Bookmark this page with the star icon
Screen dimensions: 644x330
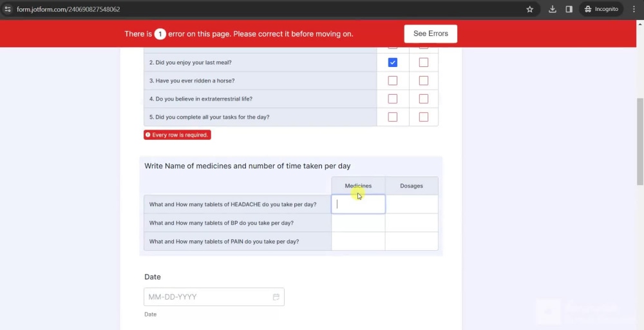(x=530, y=9)
